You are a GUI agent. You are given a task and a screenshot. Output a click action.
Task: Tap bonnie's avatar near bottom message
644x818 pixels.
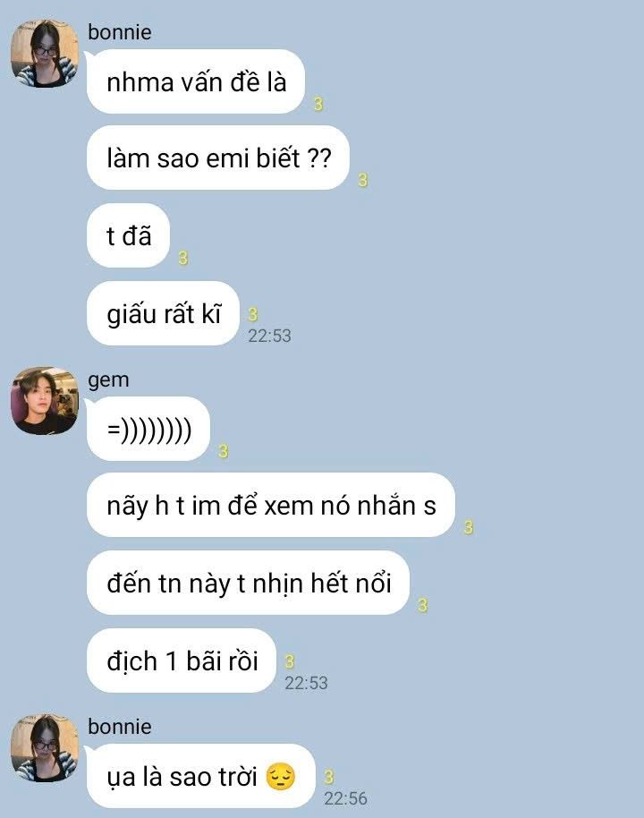[45, 748]
